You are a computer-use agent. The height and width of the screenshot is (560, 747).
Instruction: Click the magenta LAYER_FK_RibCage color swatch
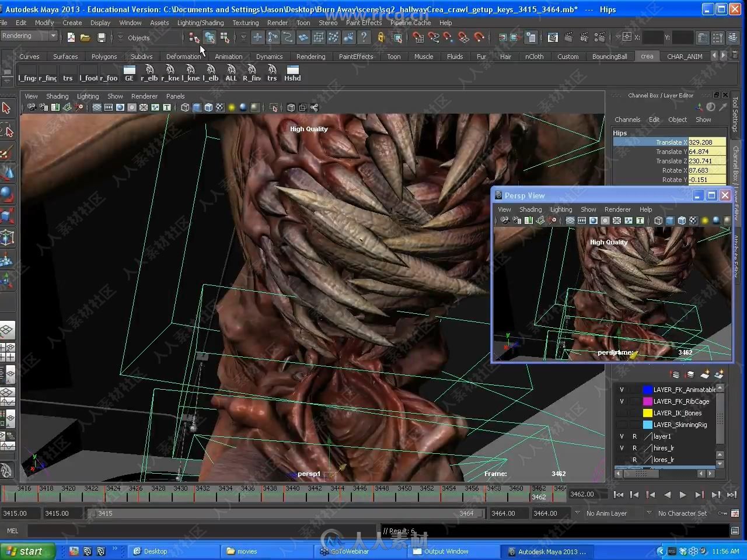pyautogui.click(x=647, y=401)
